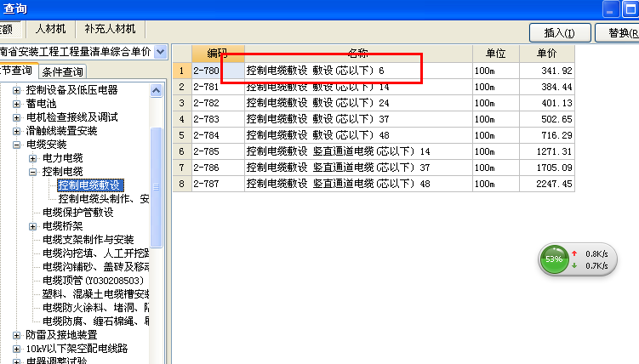The image size is (639, 364).
Task: Click the 名称 column header
Action: click(358, 54)
